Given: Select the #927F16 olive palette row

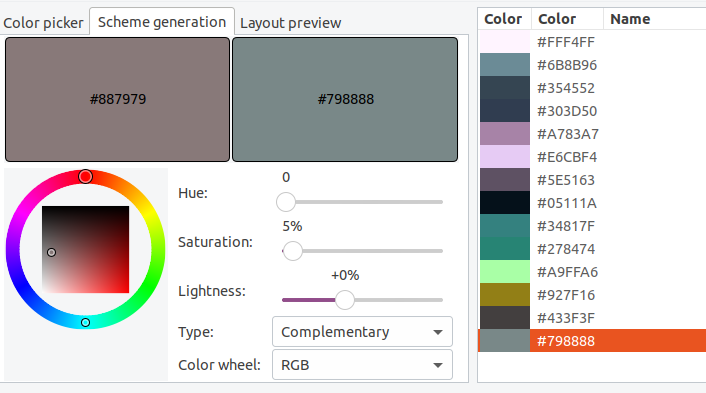Looking at the screenshot, I should point(592,295).
